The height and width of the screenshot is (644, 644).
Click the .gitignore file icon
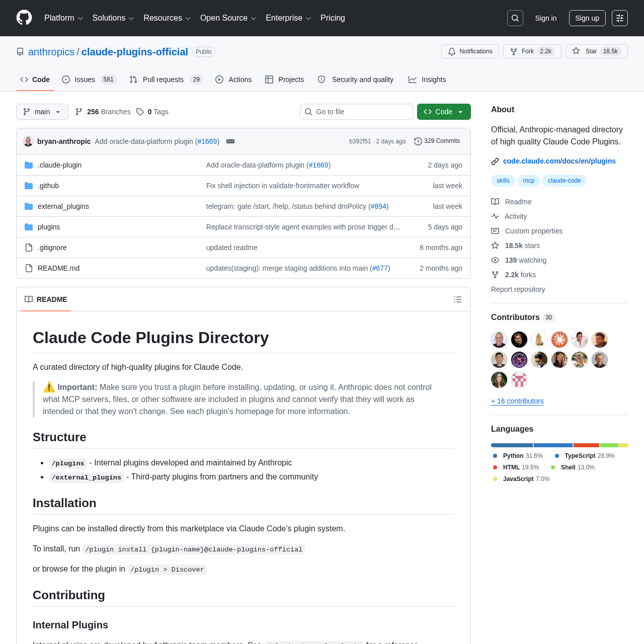pyautogui.click(x=29, y=248)
